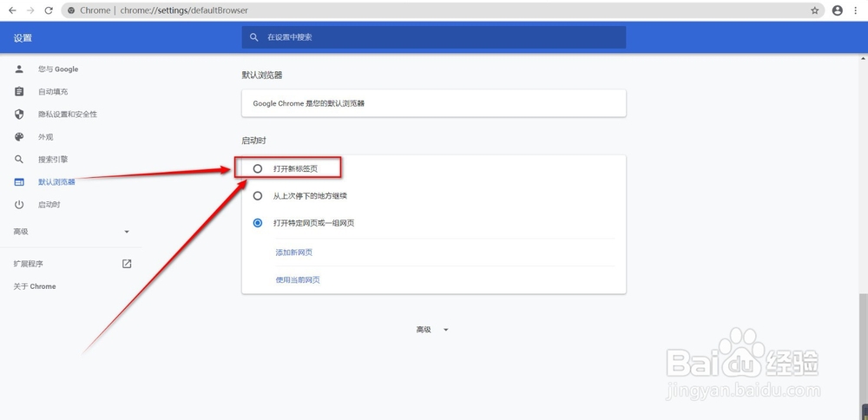Click the clipboard icon beside 自动填充
The height and width of the screenshot is (420, 868).
click(19, 92)
